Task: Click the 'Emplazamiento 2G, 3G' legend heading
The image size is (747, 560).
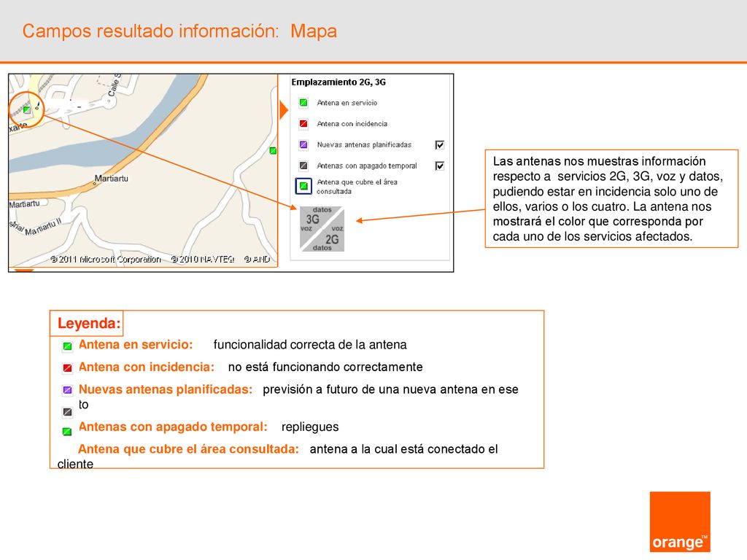Action: pos(338,82)
